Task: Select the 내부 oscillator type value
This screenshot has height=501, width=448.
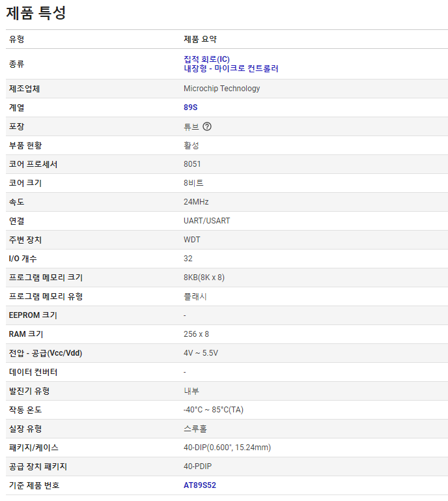Action: click(x=191, y=391)
